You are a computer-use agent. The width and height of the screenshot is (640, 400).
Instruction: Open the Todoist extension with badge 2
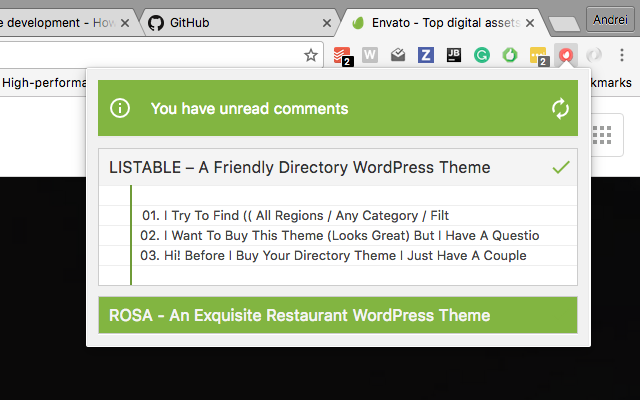coord(342,56)
